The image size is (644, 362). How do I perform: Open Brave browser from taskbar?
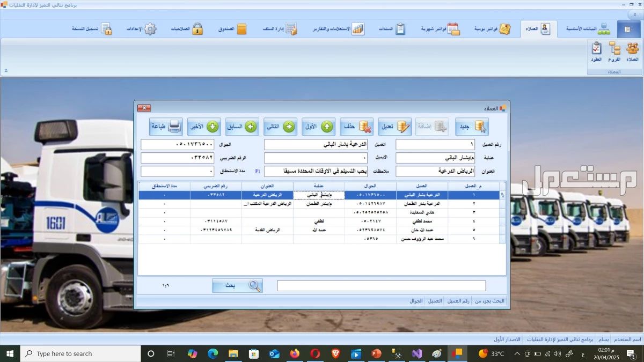[x=335, y=353]
